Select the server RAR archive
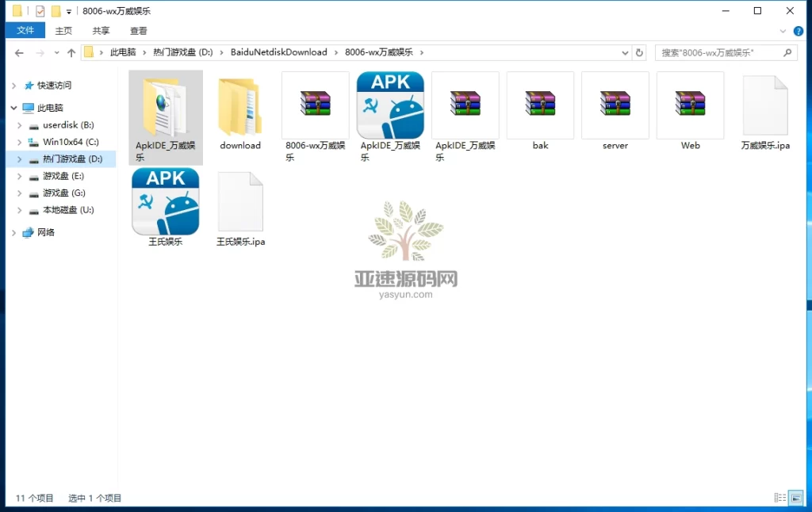Viewport: 812px width, 512px height. (x=615, y=105)
